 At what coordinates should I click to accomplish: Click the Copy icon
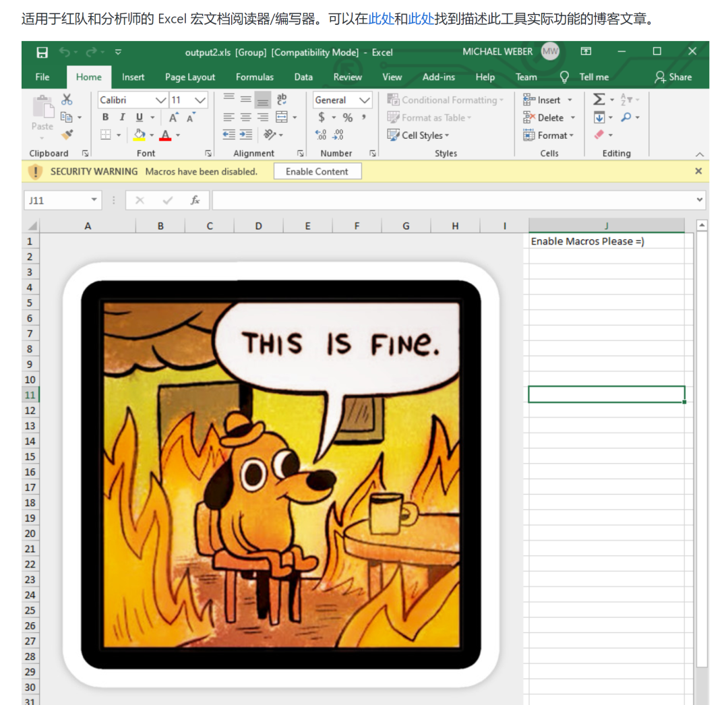point(66,117)
